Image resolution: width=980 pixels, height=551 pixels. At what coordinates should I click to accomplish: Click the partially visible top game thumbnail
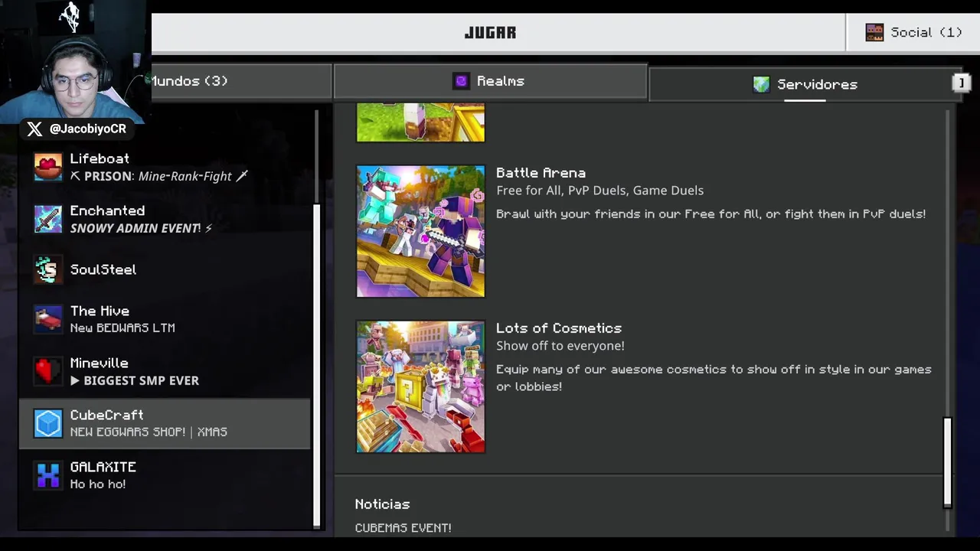pos(420,123)
